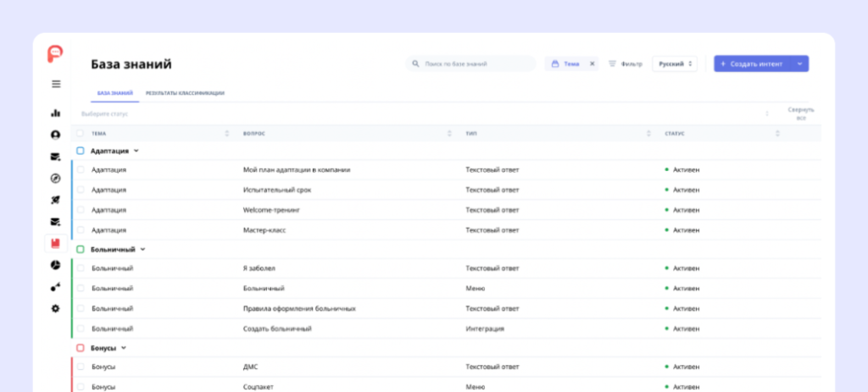Remove the Тема grouping chip with X

593,63
